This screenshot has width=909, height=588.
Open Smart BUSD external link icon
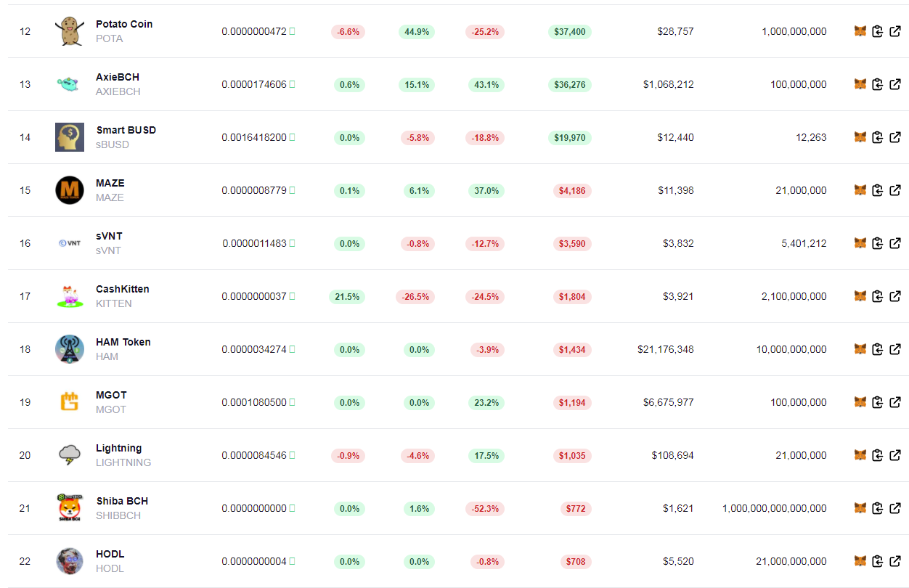coord(895,137)
